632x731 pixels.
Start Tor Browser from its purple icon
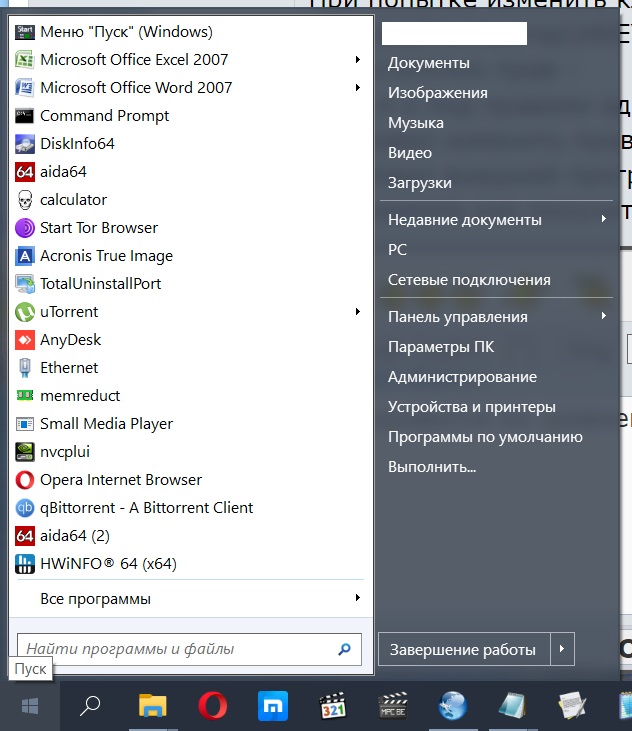[x=25, y=228]
